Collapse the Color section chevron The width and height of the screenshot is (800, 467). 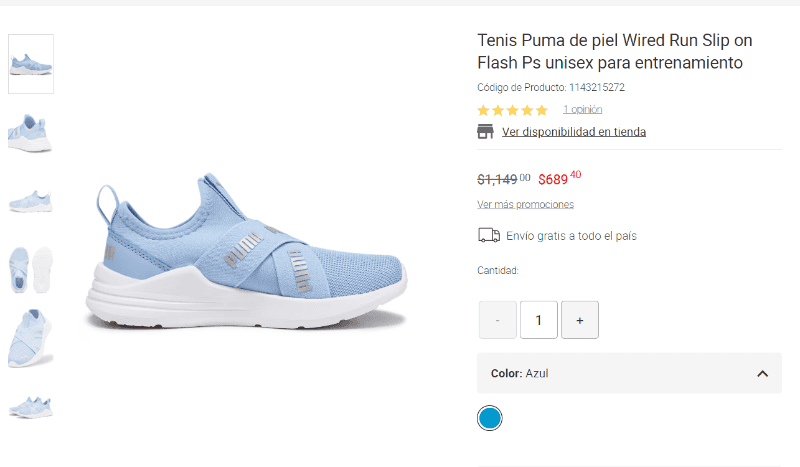click(x=762, y=373)
